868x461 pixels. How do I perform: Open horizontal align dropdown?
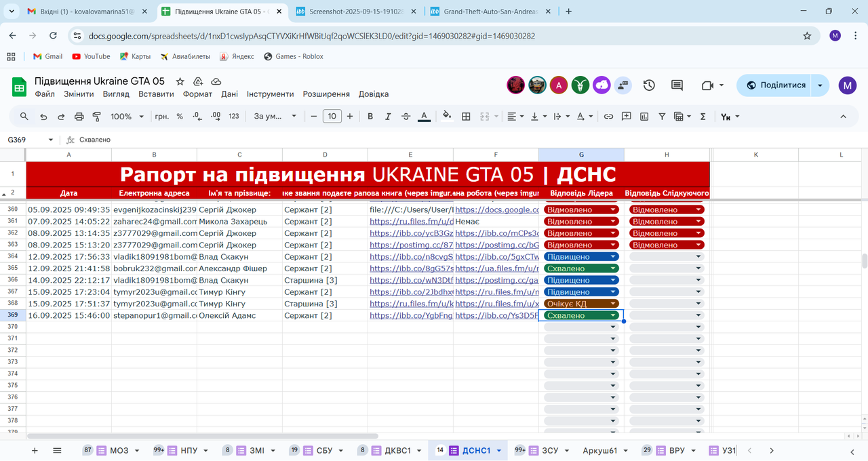point(515,117)
